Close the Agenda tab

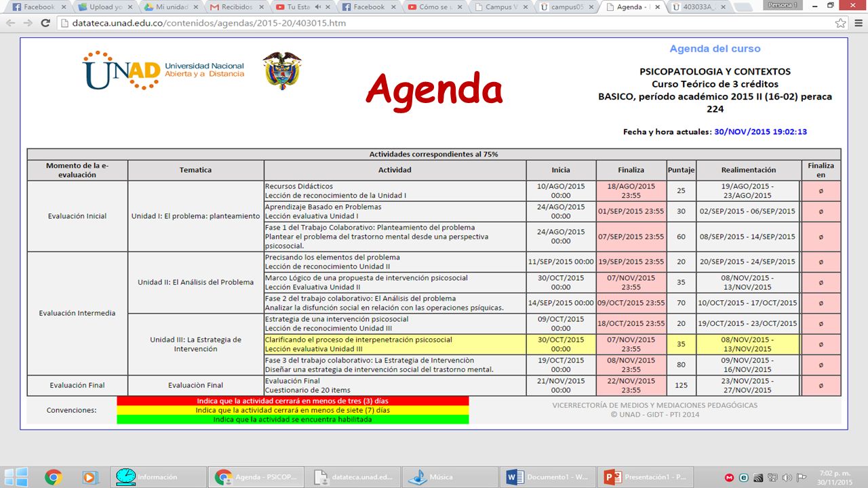click(658, 7)
